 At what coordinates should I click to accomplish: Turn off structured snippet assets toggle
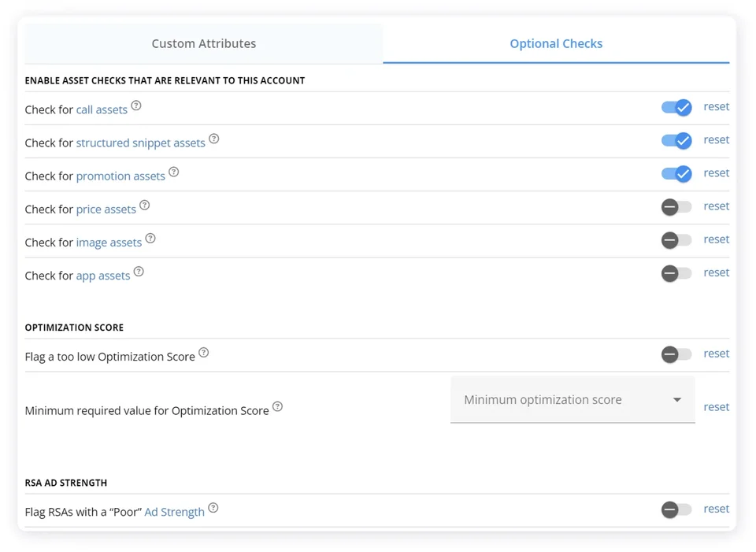click(x=676, y=140)
